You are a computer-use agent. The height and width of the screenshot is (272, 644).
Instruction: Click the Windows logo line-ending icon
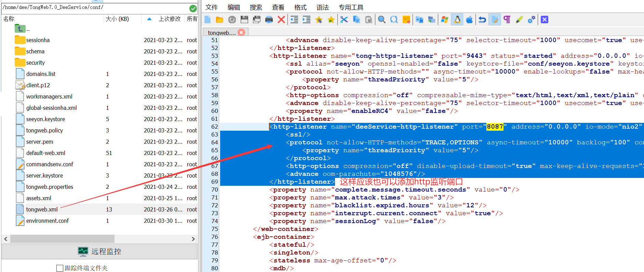(x=444, y=20)
